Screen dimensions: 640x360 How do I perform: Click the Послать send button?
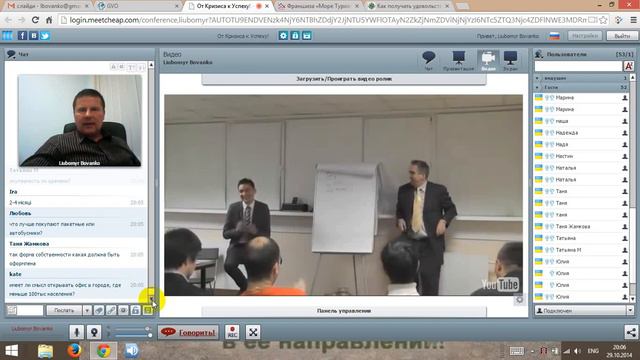point(64,311)
